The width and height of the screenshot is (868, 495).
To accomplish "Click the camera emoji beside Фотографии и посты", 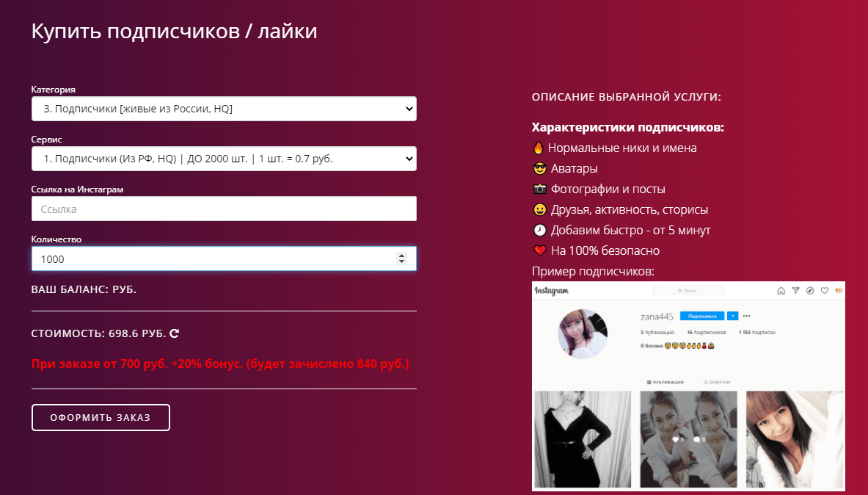I will tap(540, 189).
